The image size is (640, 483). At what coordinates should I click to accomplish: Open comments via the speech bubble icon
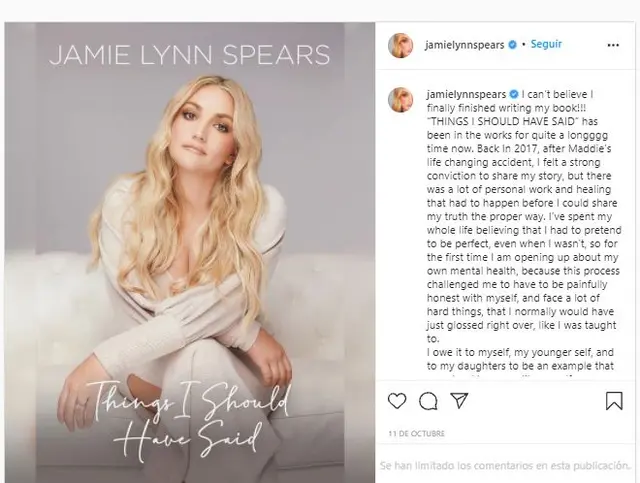click(428, 401)
